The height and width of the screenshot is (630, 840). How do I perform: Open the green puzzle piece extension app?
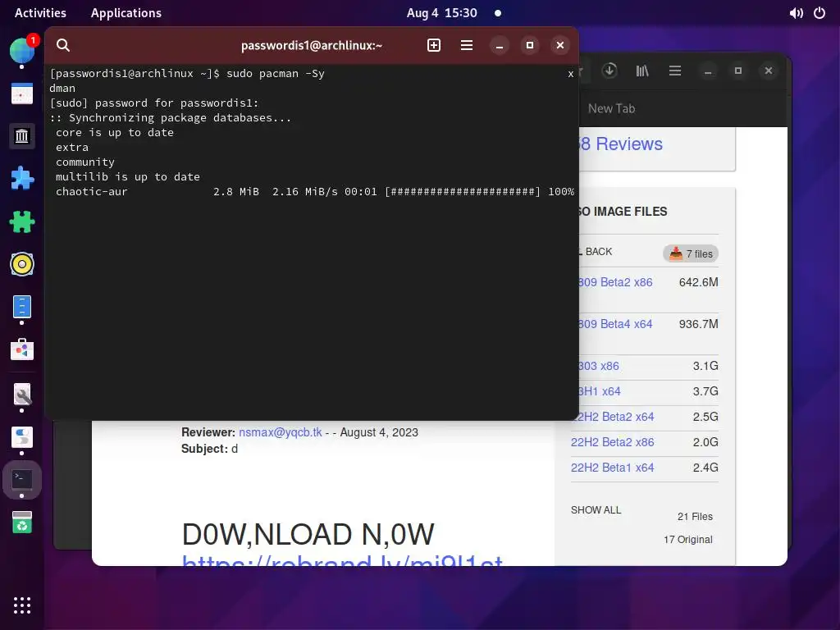[x=22, y=221]
